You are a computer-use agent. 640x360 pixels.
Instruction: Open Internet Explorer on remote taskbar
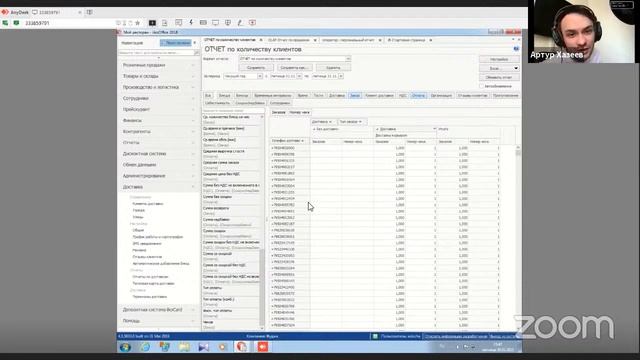click(x=145, y=347)
